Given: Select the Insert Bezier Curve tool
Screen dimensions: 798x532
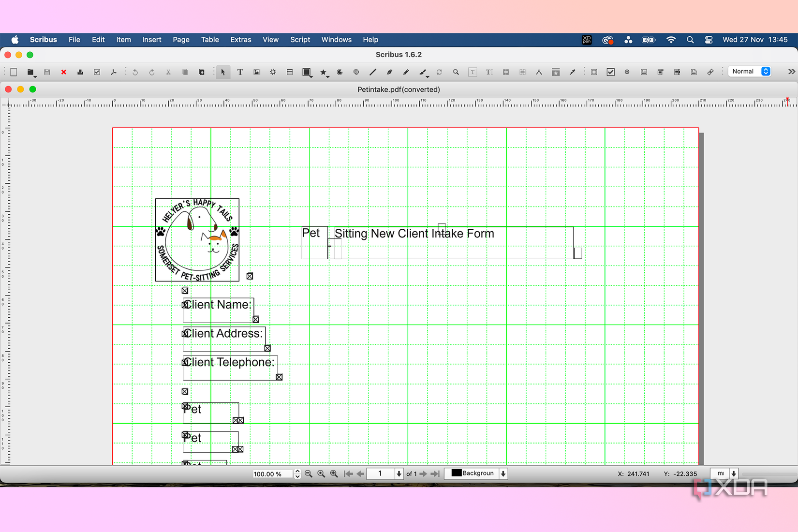Looking at the screenshot, I should (x=389, y=72).
